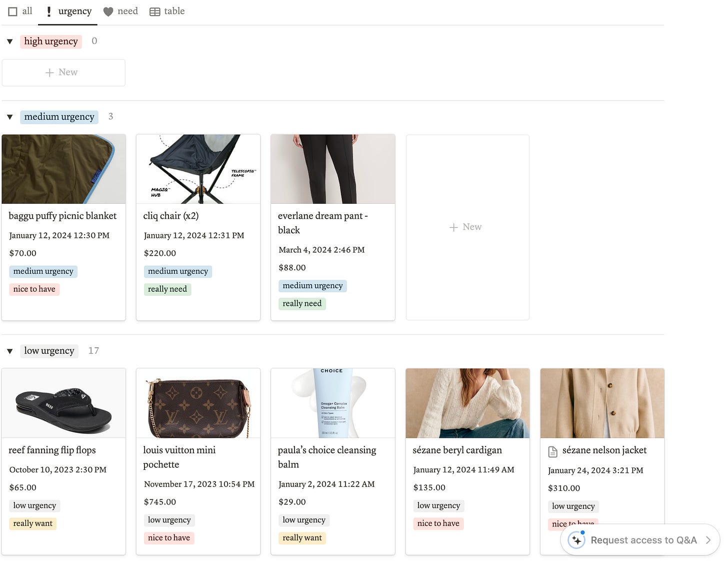Image resolution: width=728 pixels, height=562 pixels.
Task: Click the low urgency count 17
Action: click(x=93, y=351)
